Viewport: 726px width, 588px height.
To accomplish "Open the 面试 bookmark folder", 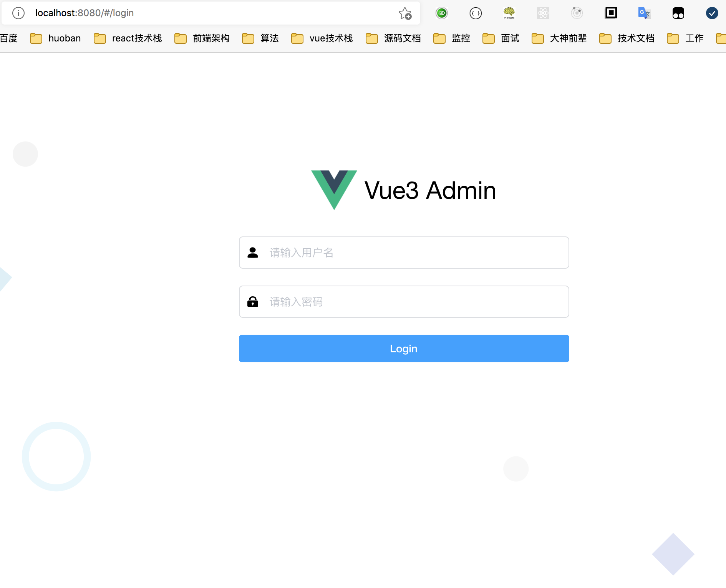I will click(501, 38).
